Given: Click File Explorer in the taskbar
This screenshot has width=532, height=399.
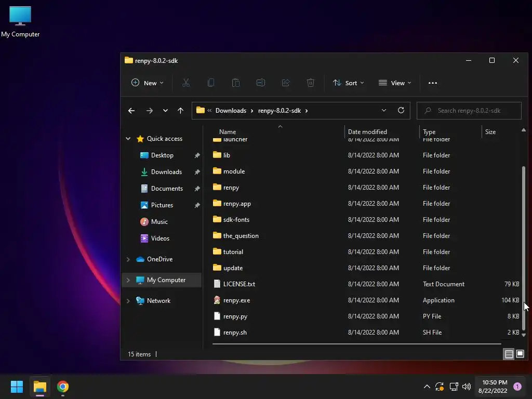Looking at the screenshot, I should coord(40,387).
